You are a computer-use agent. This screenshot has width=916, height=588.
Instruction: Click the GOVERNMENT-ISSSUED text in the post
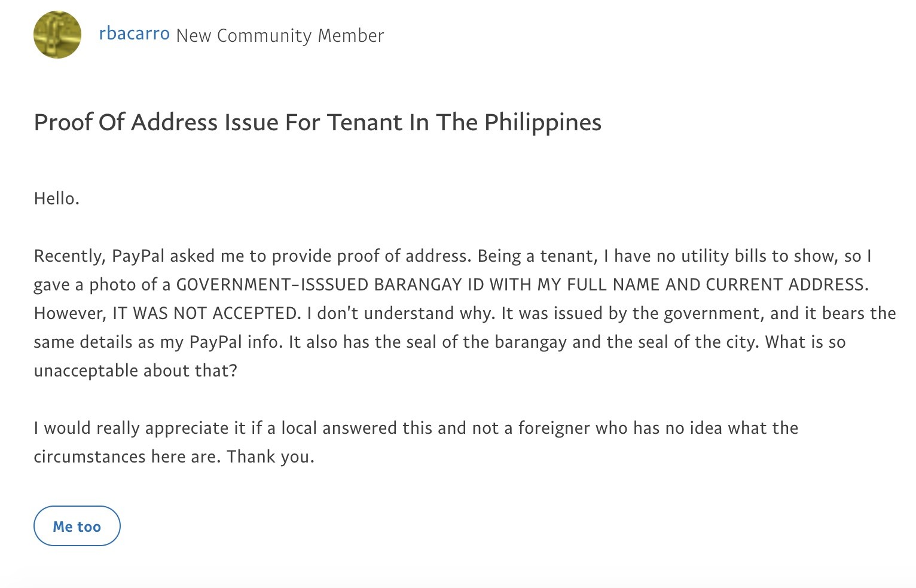(x=272, y=284)
